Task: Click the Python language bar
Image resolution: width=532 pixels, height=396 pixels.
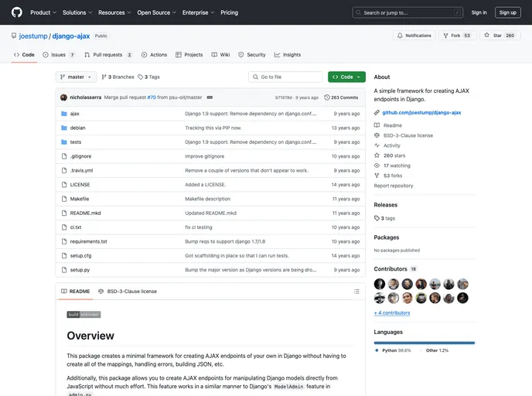Action: coord(424,343)
